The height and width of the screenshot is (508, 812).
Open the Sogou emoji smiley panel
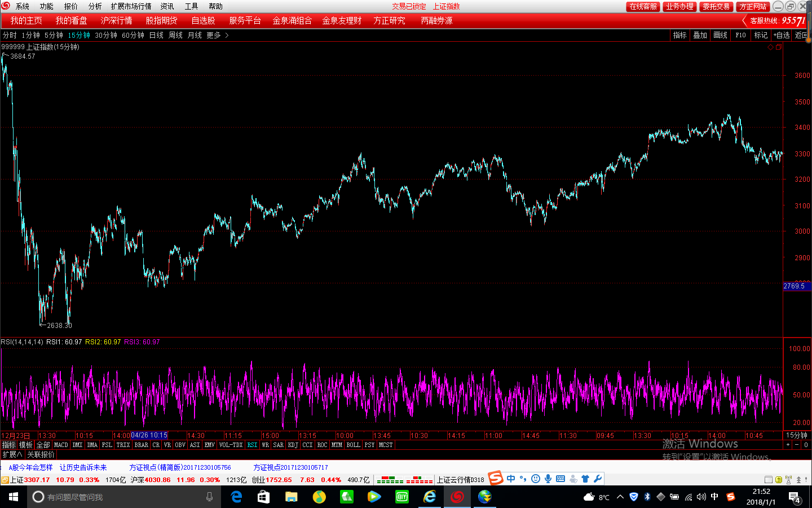(x=536, y=479)
